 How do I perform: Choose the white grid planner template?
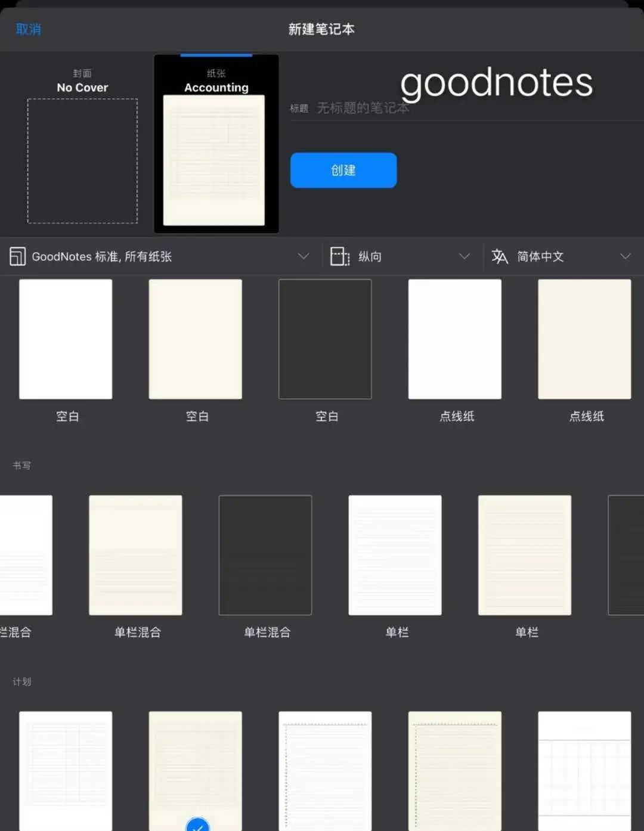tap(584, 771)
